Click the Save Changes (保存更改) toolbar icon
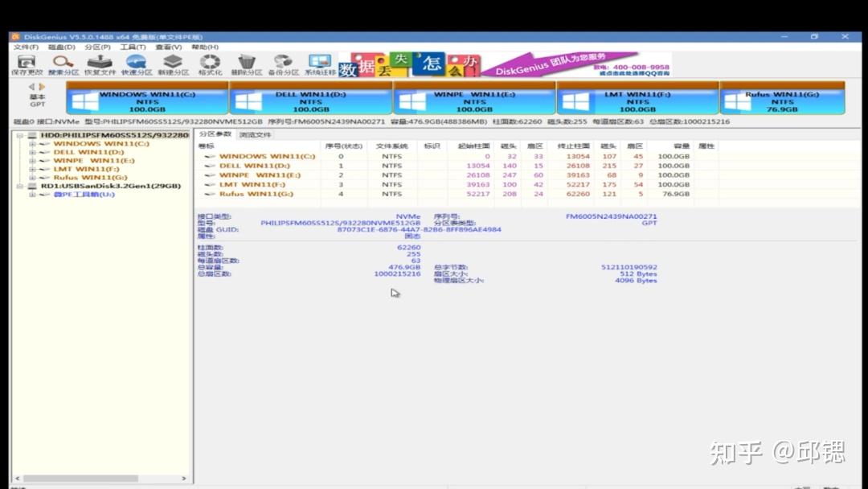Image resolution: width=868 pixels, height=489 pixels. [27, 64]
